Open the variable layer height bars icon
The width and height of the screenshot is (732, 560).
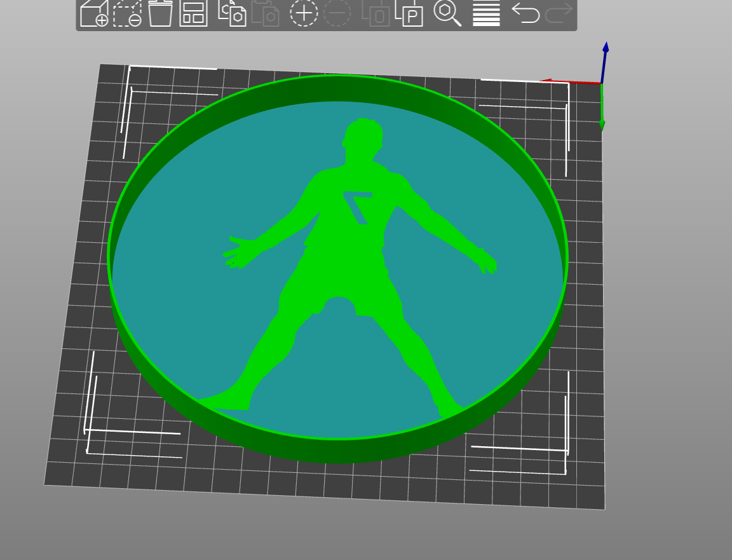(487, 13)
